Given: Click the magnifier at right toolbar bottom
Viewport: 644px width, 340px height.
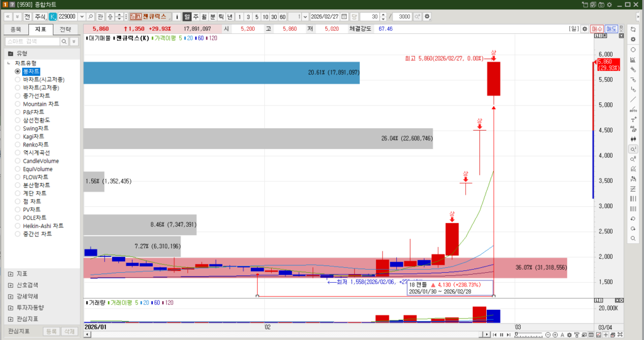Looking at the screenshot, I should (x=633, y=239).
